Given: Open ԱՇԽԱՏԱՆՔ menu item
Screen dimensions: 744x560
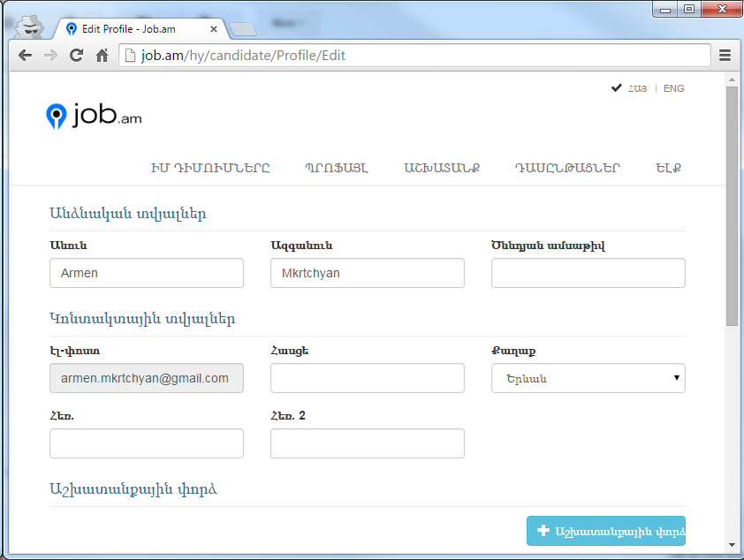Looking at the screenshot, I should [x=442, y=168].
